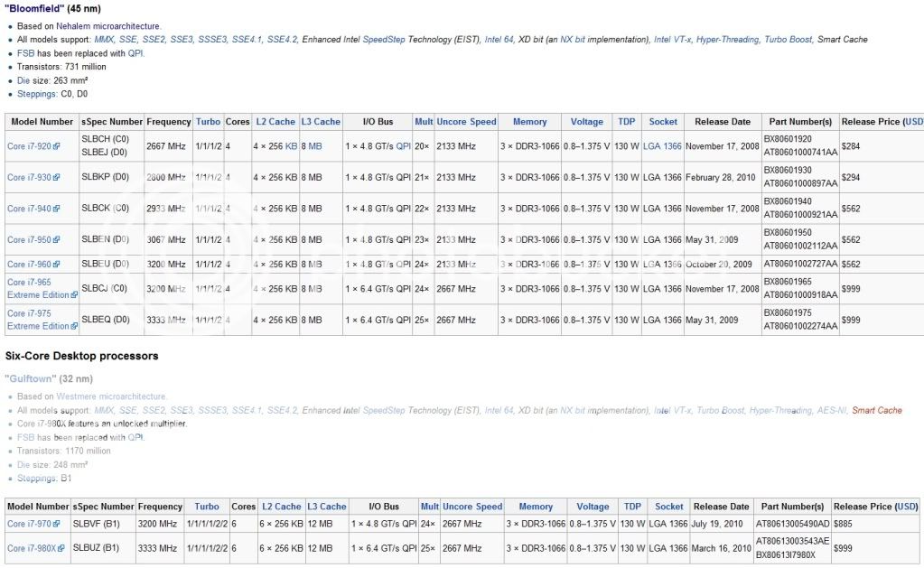Click external link icon beside Core i7-940
The image size is (924, 568).
56,209
